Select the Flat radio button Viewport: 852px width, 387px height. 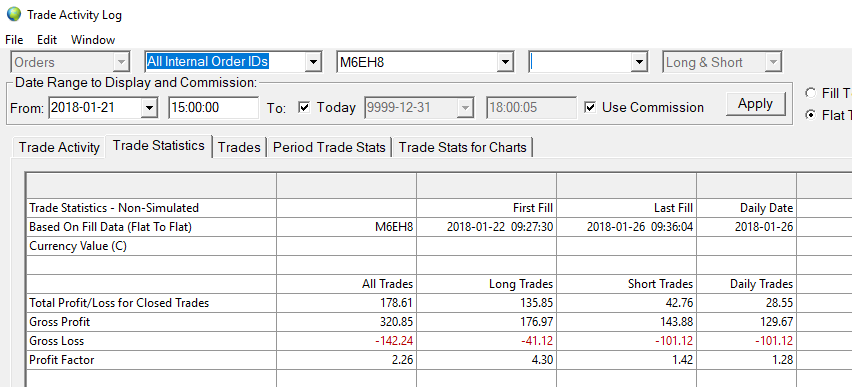coord(811,115)
